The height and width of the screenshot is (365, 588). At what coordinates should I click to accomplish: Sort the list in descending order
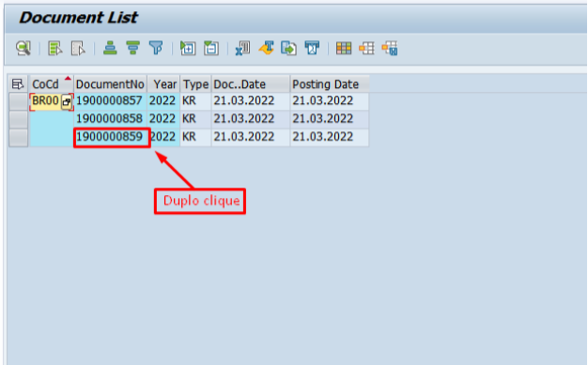point(133,49)
